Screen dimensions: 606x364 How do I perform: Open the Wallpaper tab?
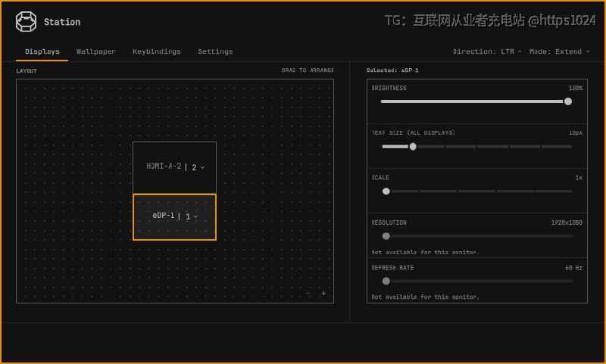[x=96, y=51]
